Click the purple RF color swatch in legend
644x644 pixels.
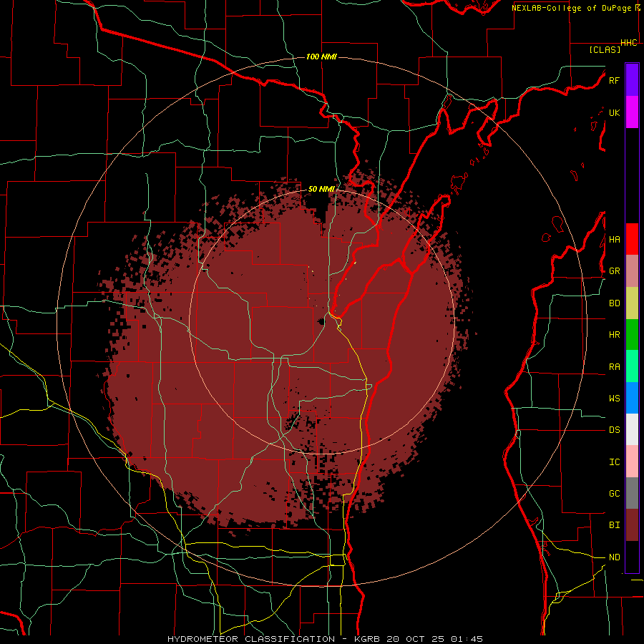632,80
